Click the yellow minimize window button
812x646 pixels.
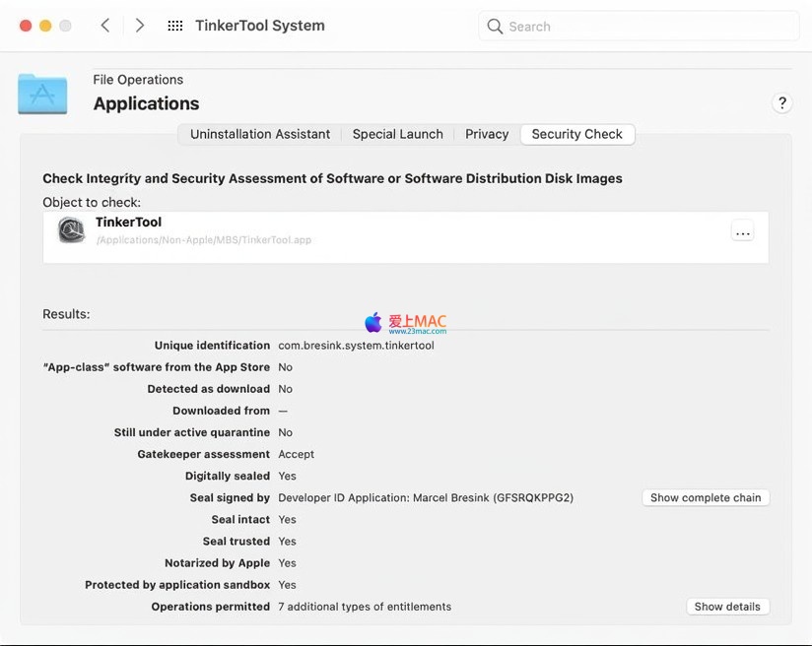coord(45,26)
